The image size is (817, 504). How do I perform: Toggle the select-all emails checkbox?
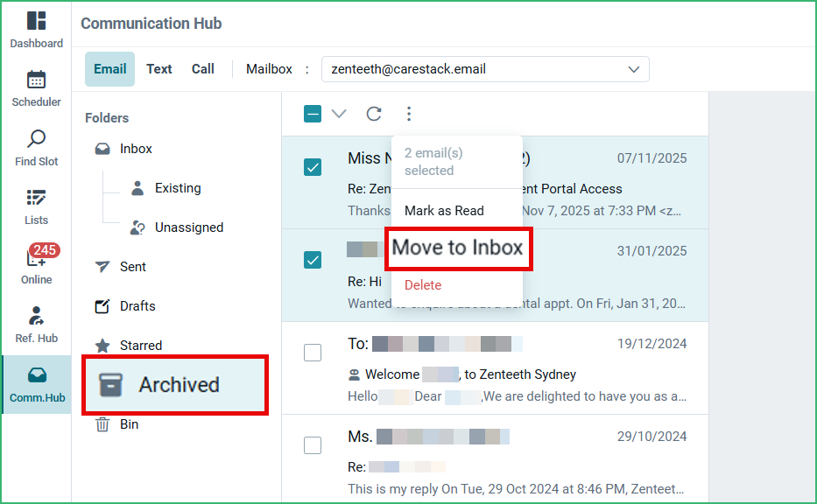tap(313, 114)
